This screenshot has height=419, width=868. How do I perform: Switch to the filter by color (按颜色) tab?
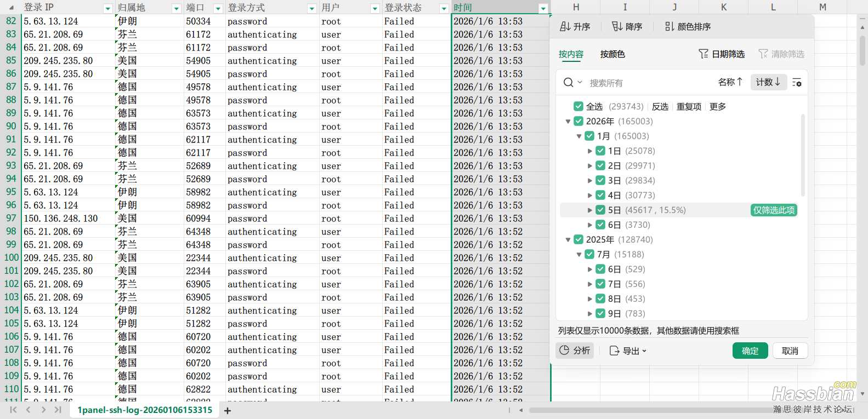click(612, 54)
